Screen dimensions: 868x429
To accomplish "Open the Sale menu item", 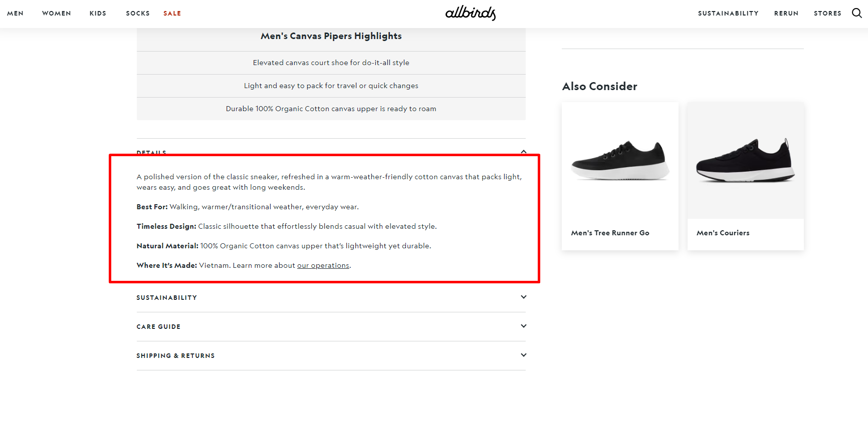I will tap(172, 14).
